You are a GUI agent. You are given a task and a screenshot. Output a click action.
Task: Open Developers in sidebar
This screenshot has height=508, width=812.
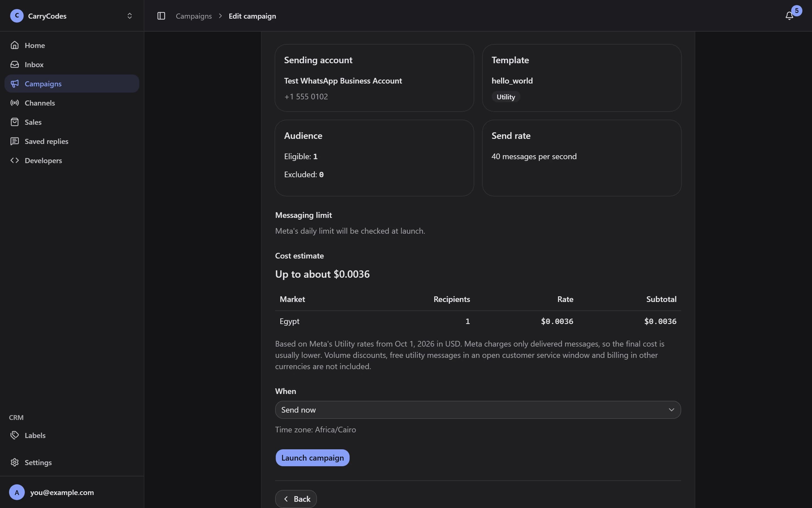pos(72,160)
